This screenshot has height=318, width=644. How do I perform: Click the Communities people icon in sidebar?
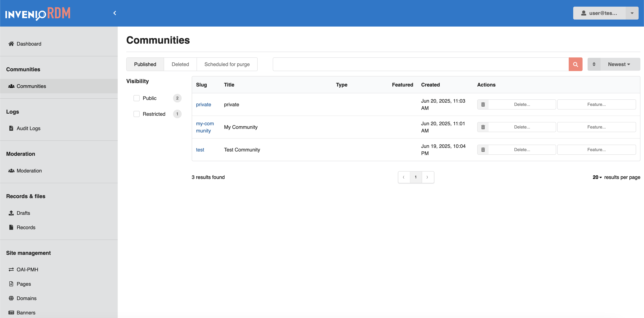[x=11, y=86]
